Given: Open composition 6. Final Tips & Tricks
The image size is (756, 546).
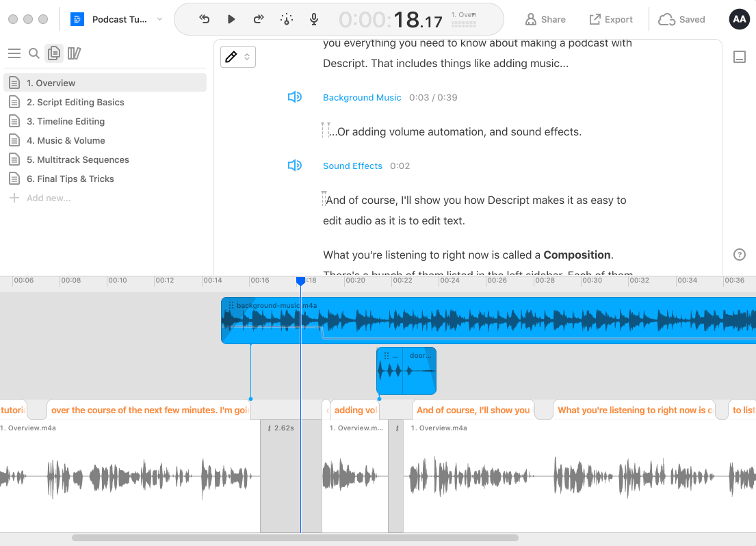Looking at the screenshot, I should click(105, 179).
